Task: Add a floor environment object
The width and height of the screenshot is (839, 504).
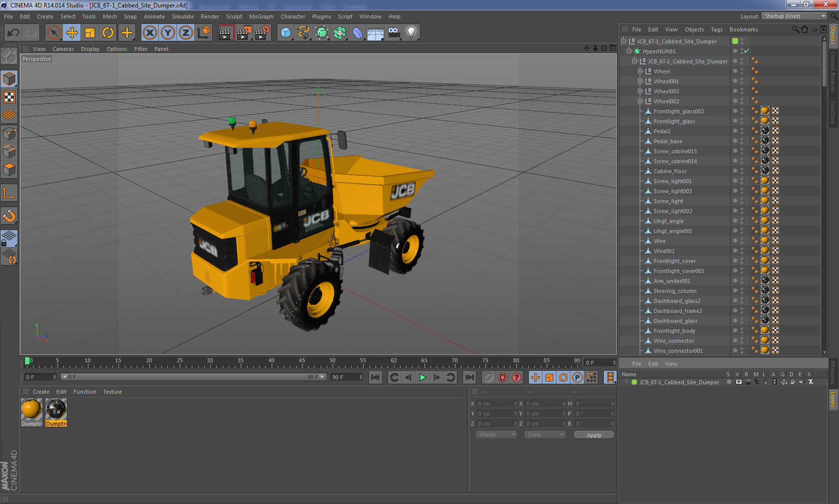Action: click(376, 33)
